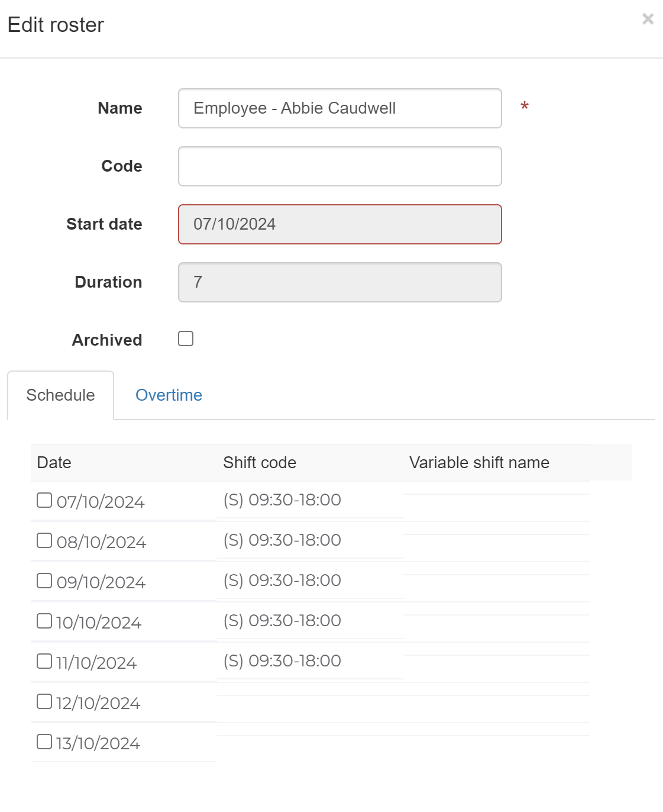The width and height of the screenshot is (663, 812).
Task: Click the Shift code column header
Action: click(x=260, y=463)
